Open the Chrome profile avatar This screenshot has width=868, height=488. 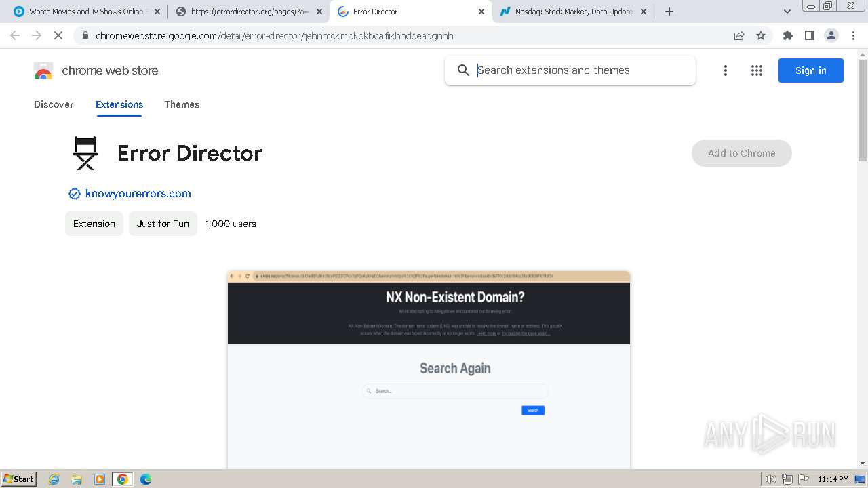831,36
